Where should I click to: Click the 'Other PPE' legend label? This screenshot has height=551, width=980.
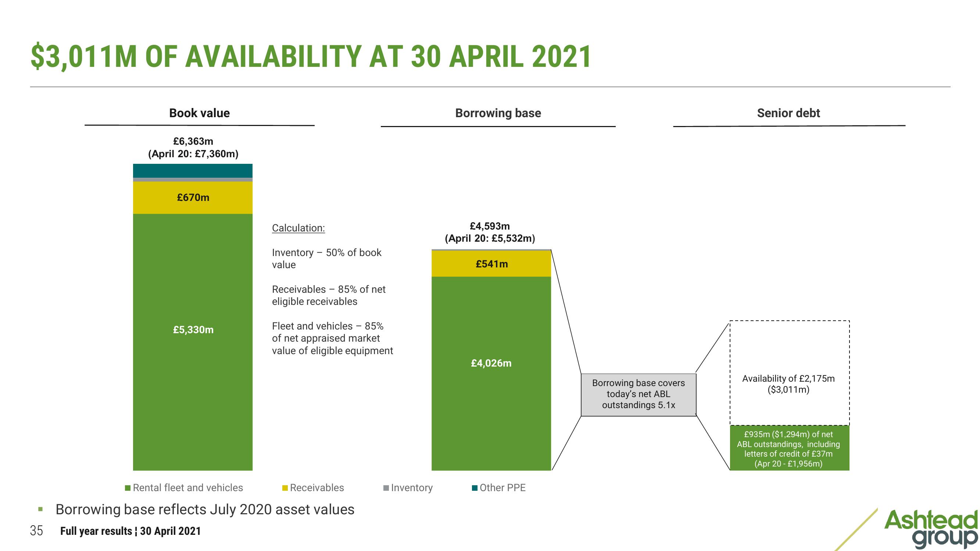[502, 488]
